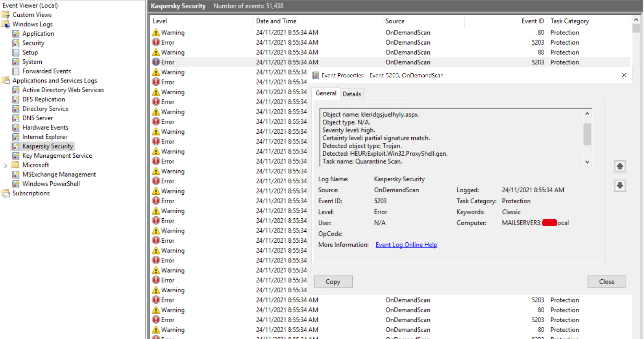The image size is (644, 339).
Task: Sort events by Level column header
Action: pos(160,21)
